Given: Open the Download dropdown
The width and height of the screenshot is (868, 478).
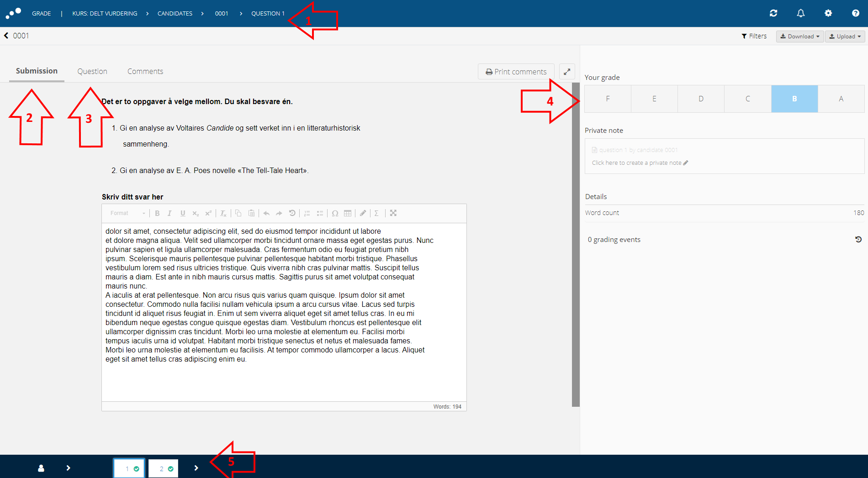Looking at the screenshot, I should [x=799, y=37].
